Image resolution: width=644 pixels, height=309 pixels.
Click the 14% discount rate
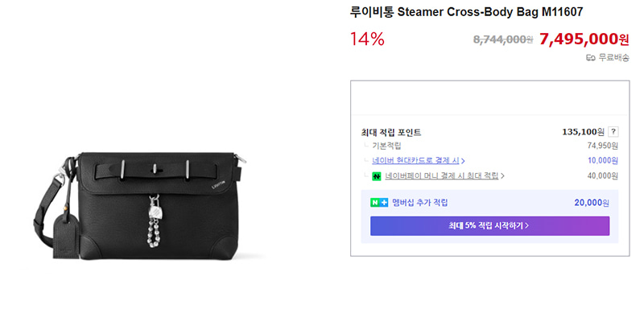367,39
